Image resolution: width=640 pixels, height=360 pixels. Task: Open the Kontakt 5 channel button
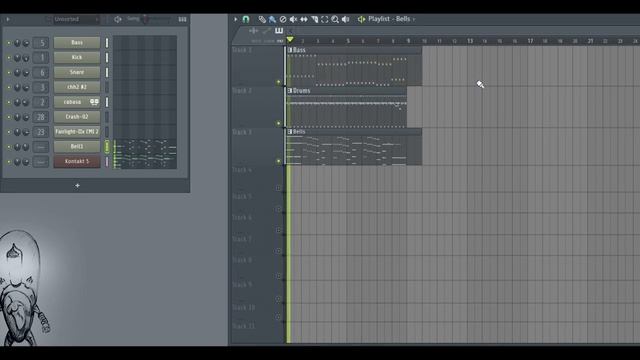[x=77, y=162]
